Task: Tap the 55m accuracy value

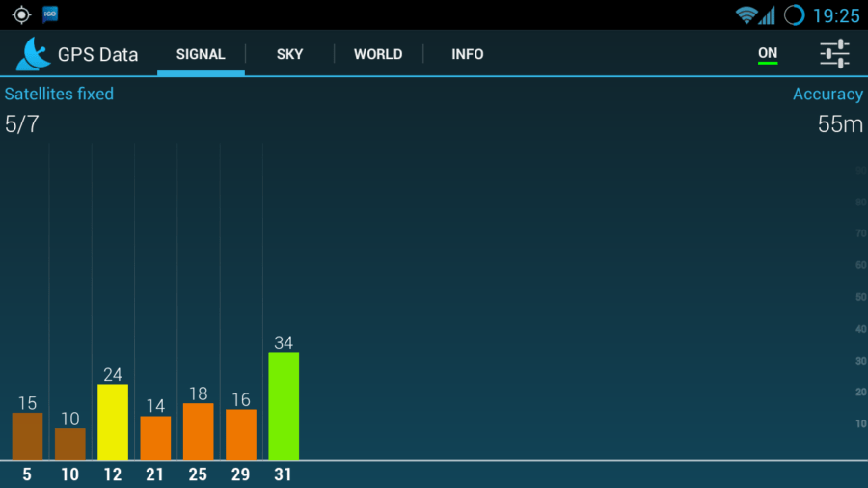Action: pos(840,124)
